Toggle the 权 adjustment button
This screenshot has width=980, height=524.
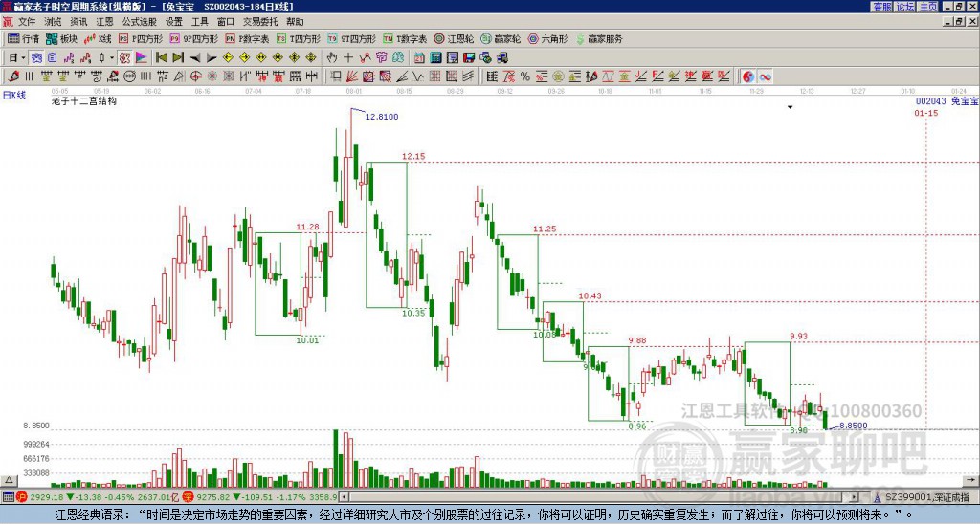click(x=125, y=58)
